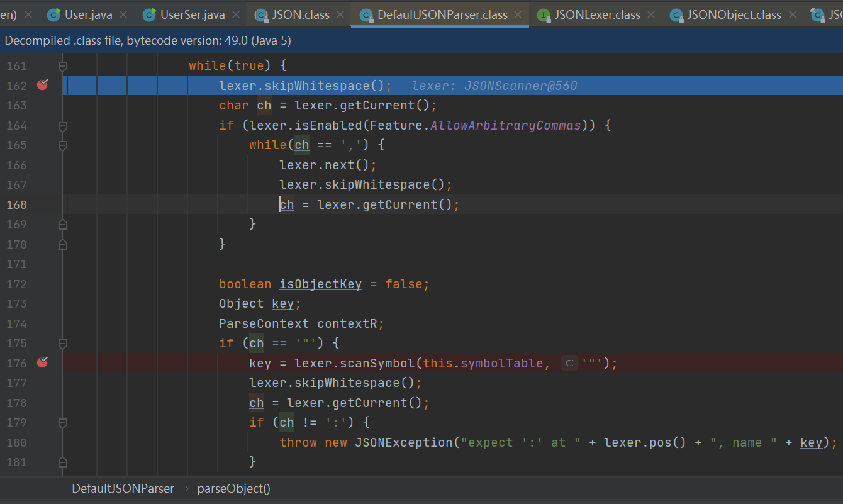
Task: Click the JSONLexer.class interface icon
Action: [544, 14]
